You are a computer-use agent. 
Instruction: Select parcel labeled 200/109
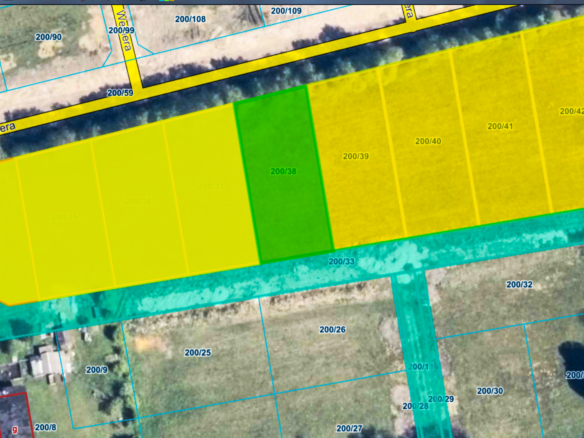pos(286,11)
